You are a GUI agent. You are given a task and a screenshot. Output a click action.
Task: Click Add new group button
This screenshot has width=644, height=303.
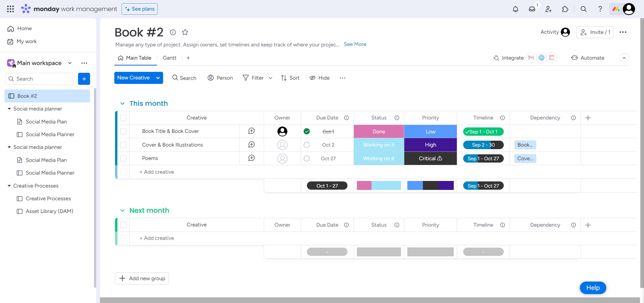point(142,278)
